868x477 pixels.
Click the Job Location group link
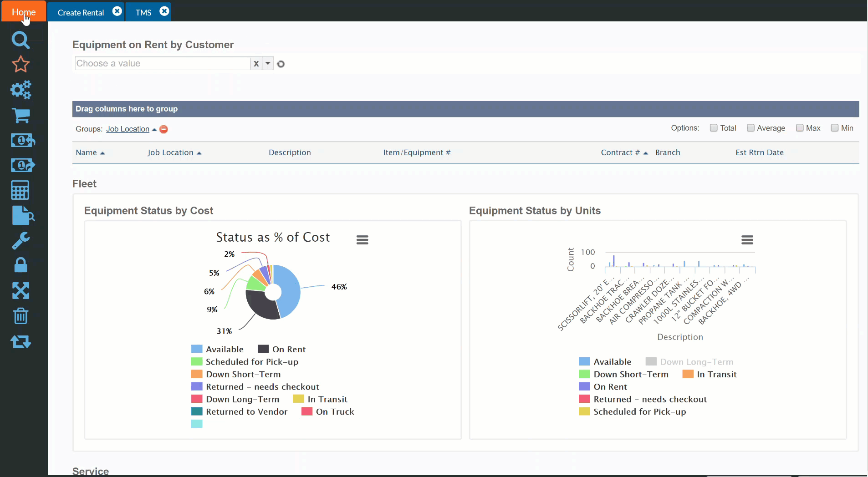(x=128, y=129)
